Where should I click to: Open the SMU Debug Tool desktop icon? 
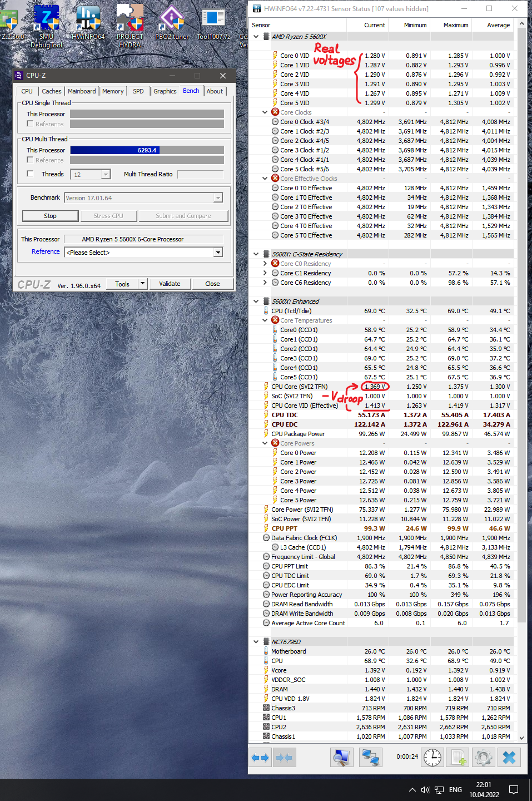[46, 26]
